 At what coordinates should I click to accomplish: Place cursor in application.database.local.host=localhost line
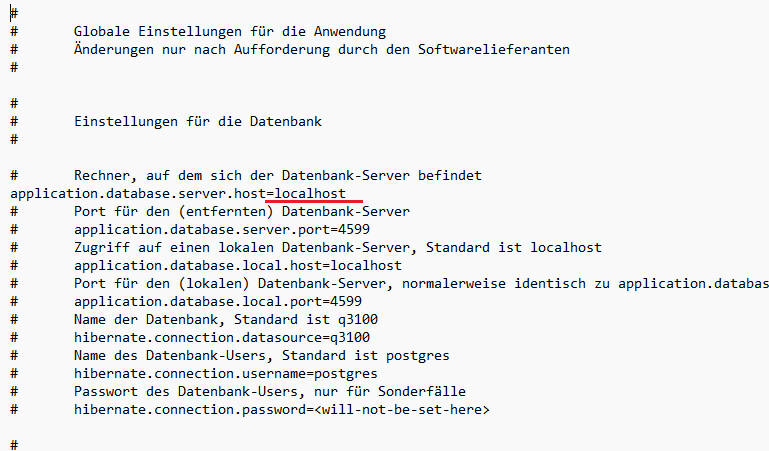click(238, 265)
